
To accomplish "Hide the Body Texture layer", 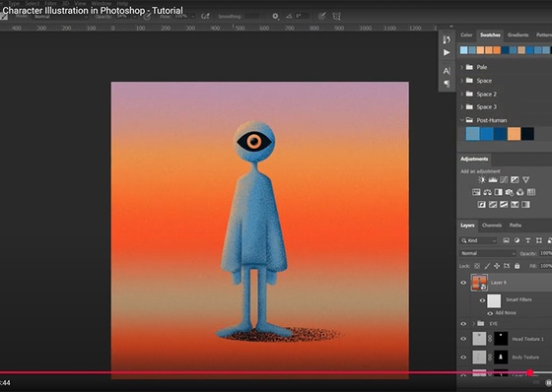I will point(463,358).
